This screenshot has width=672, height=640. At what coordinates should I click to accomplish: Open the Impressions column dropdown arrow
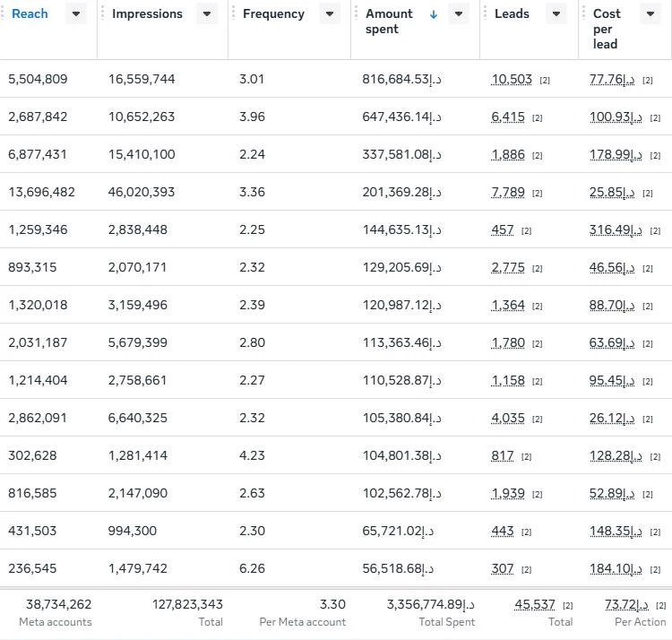click(207, 14)
